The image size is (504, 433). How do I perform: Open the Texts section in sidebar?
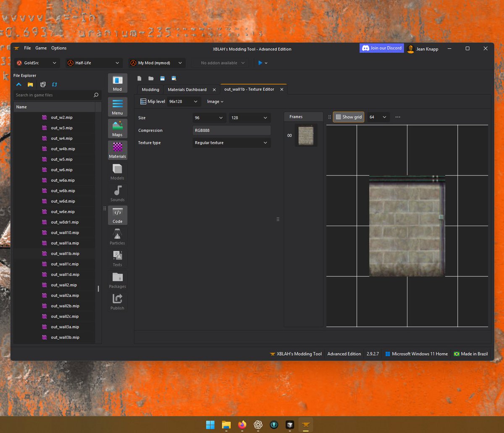pyautogui.click(x=118, y=259)
